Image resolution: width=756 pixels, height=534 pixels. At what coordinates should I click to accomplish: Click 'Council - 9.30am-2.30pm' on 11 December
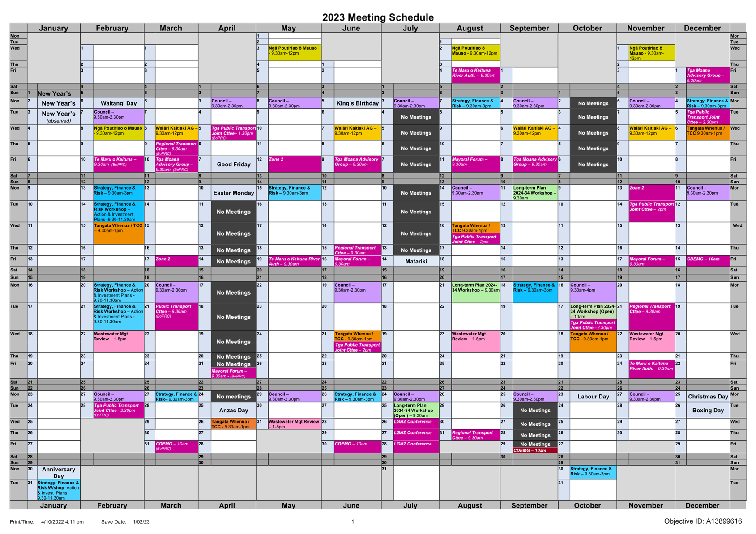coord(708,193)
